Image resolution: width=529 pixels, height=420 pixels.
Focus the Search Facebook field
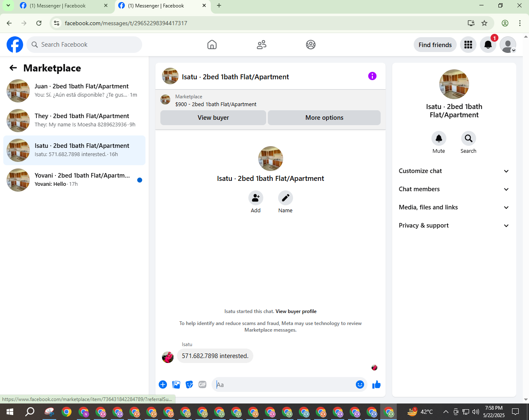(84, 45)
